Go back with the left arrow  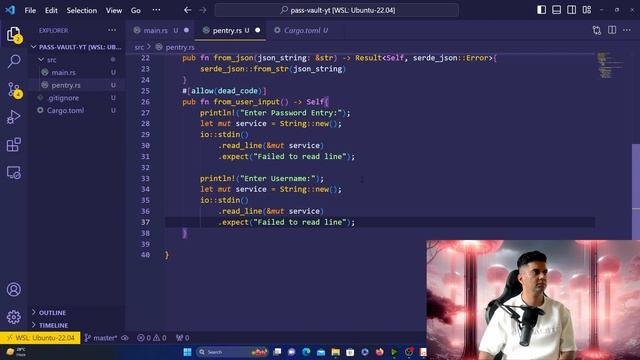[x=187, y=10]
